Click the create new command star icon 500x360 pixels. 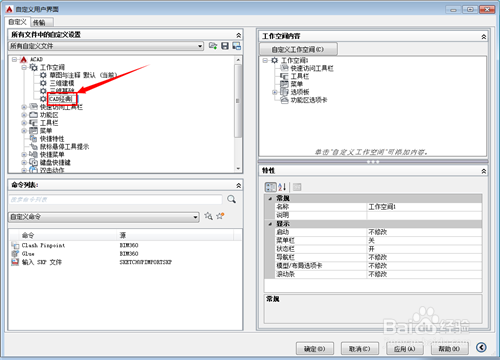(x=220, y=216)
